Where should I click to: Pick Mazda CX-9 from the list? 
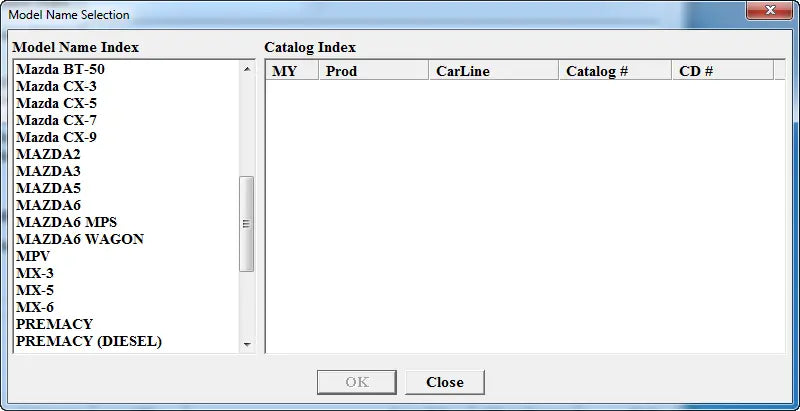tap(56, 138)
